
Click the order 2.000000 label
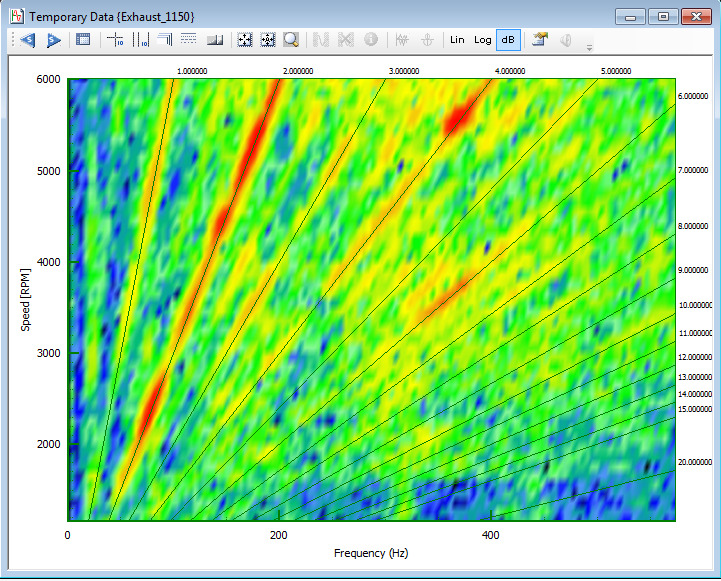coord(297,71)
